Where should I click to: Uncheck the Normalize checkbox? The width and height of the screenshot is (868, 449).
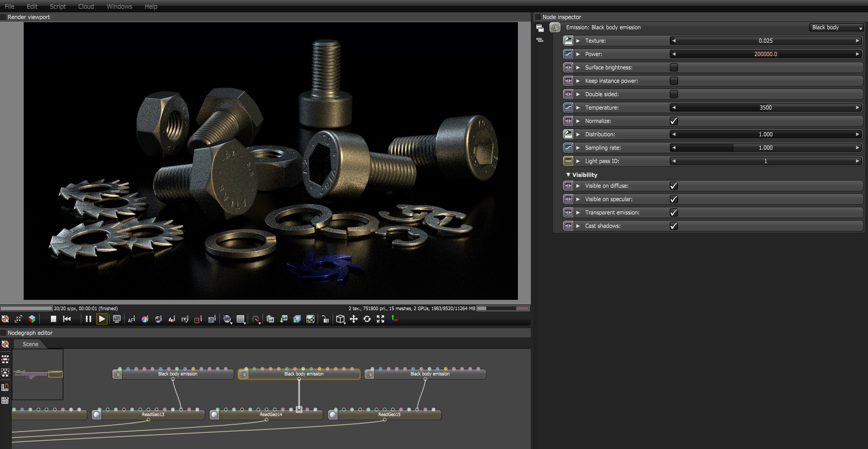(x=673, y=121)
